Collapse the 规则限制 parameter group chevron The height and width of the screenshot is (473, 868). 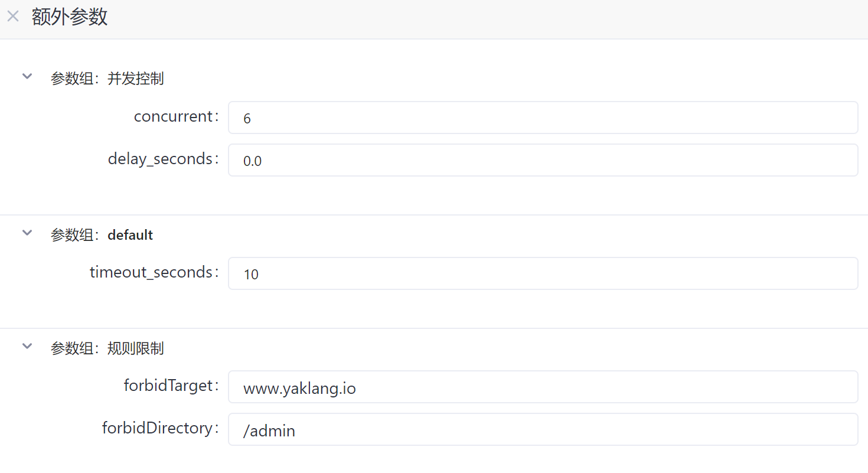click(x=27, y=346)
